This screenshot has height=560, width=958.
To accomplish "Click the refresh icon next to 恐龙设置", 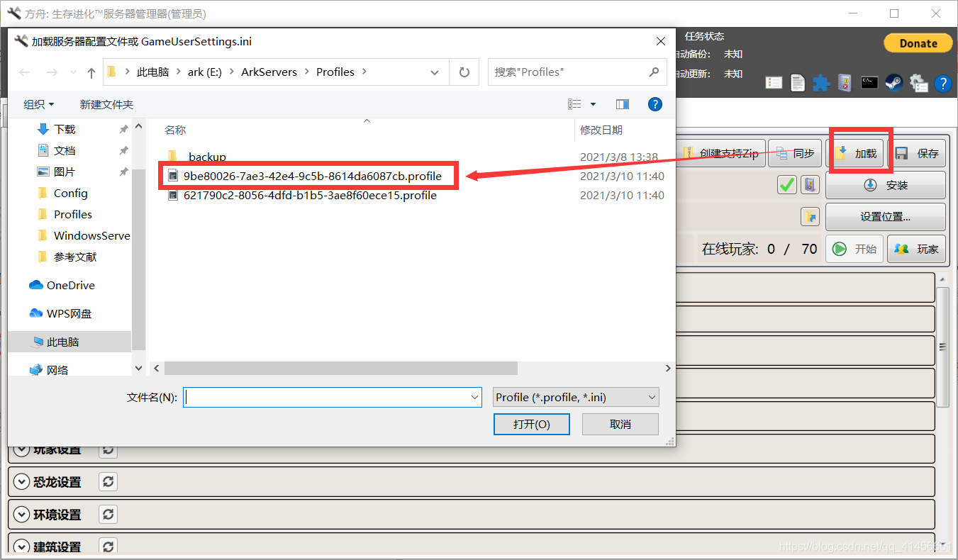I will tap(108, 482).
